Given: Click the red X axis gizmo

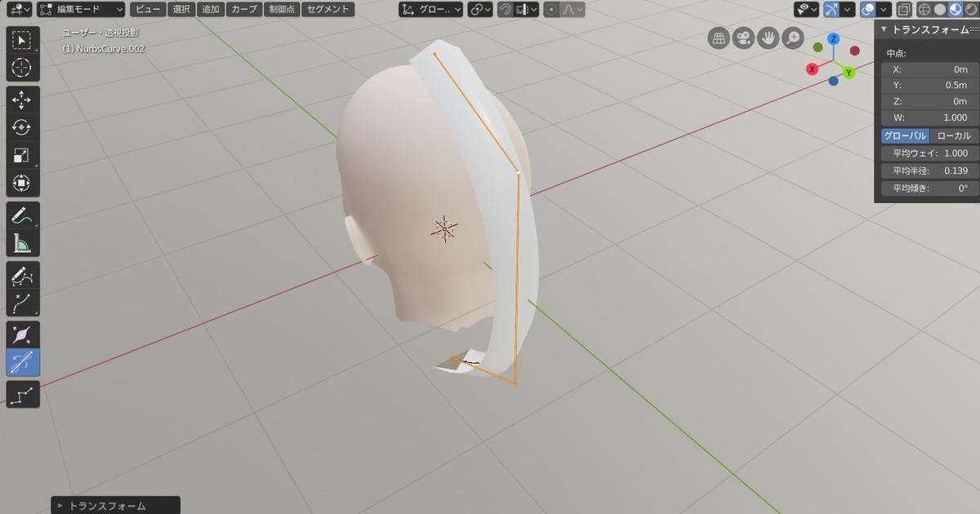Looking at the screenshot, I should (813, 69).
